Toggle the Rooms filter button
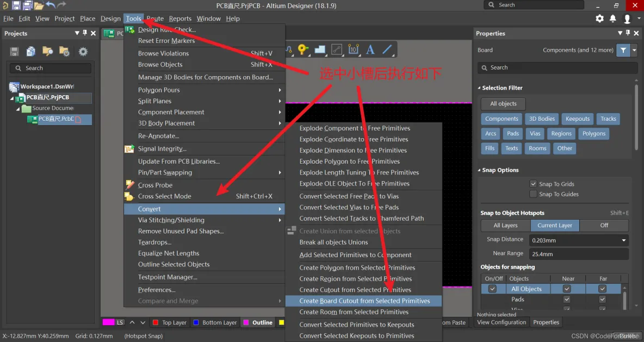Viewport: 644px width, 342px height. coord(537,148)
